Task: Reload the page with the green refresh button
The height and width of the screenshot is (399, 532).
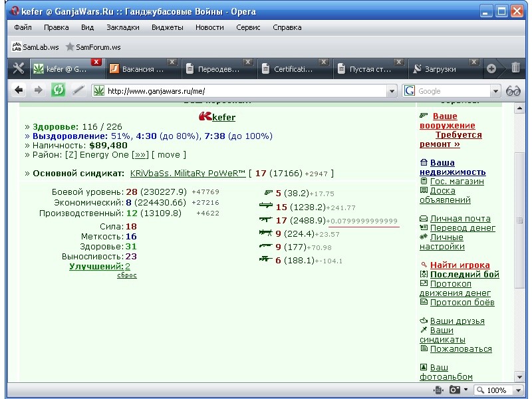Action: [x=58, y=90]
